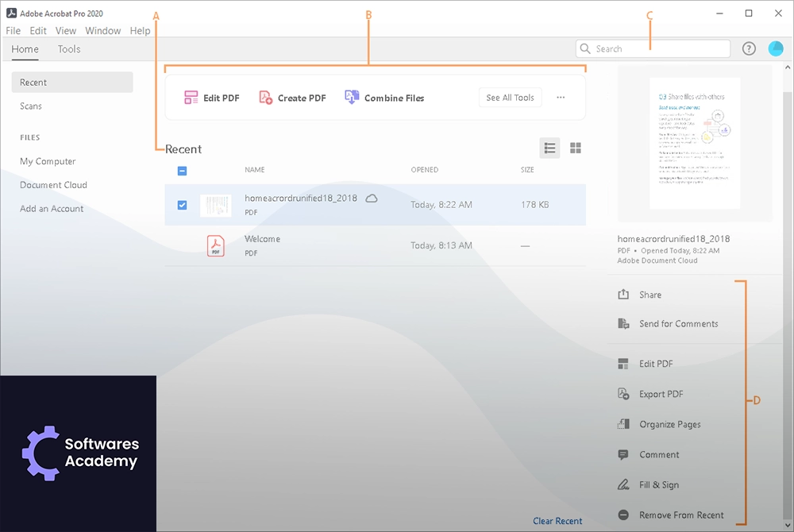Click the See All Tools button

[510, 98]
